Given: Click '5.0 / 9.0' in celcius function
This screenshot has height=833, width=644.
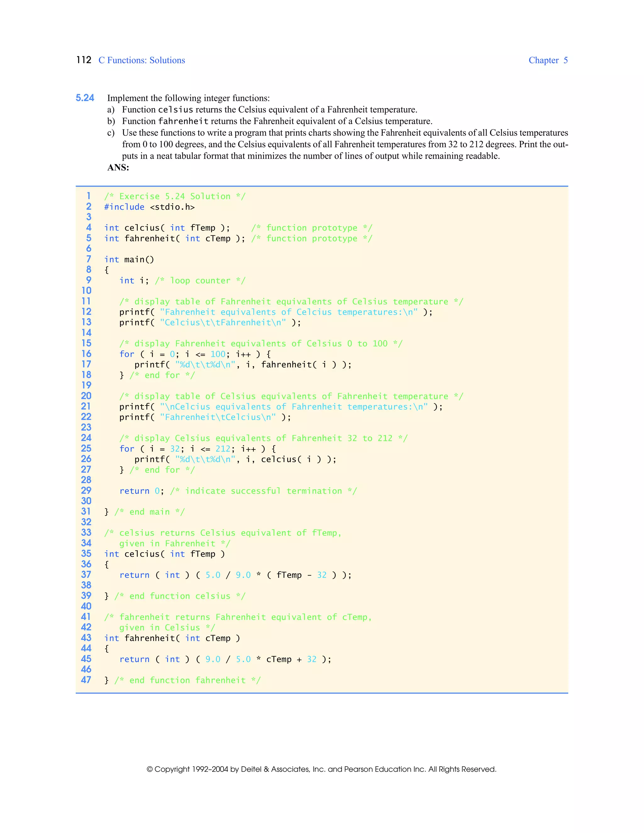Looking at the screenshot, I should (228, 575).
